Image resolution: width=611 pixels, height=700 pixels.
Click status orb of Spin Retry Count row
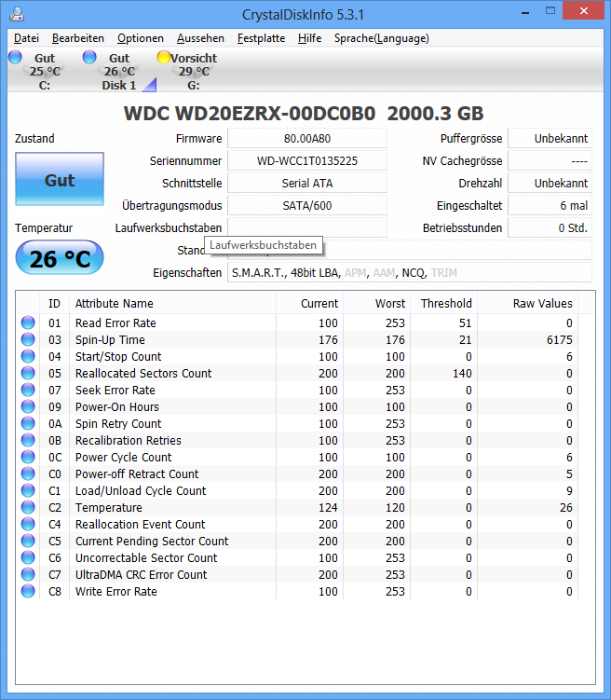click(28, 423)
